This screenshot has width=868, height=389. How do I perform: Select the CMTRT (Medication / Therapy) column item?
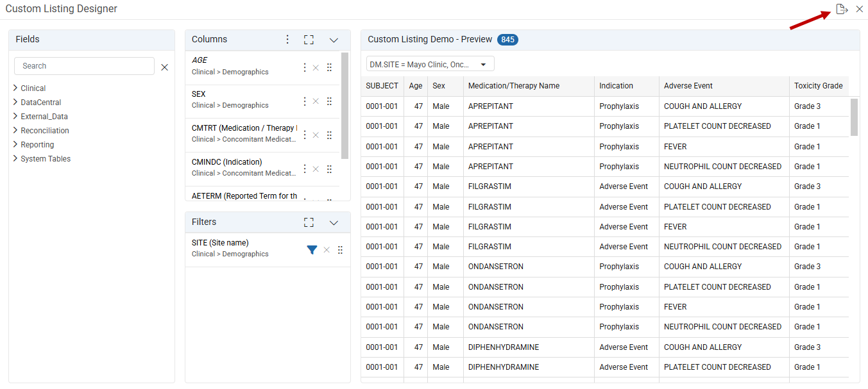coord(262,135)
